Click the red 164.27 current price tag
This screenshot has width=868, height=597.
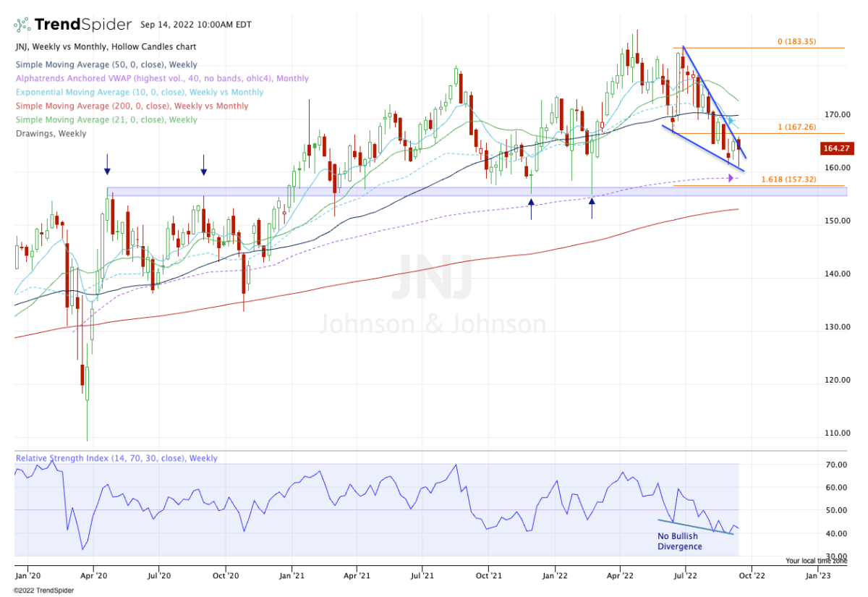838,149
